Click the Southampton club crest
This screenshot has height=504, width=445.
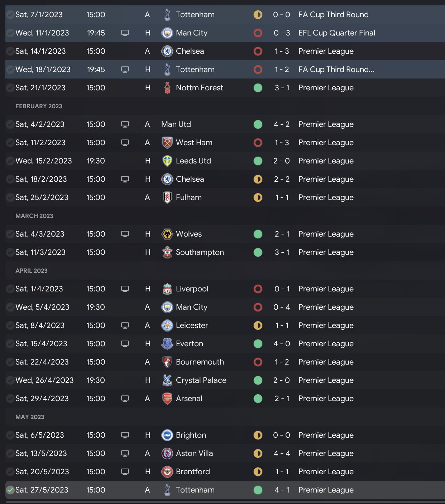pyautogui.click(x=167, y=252)
